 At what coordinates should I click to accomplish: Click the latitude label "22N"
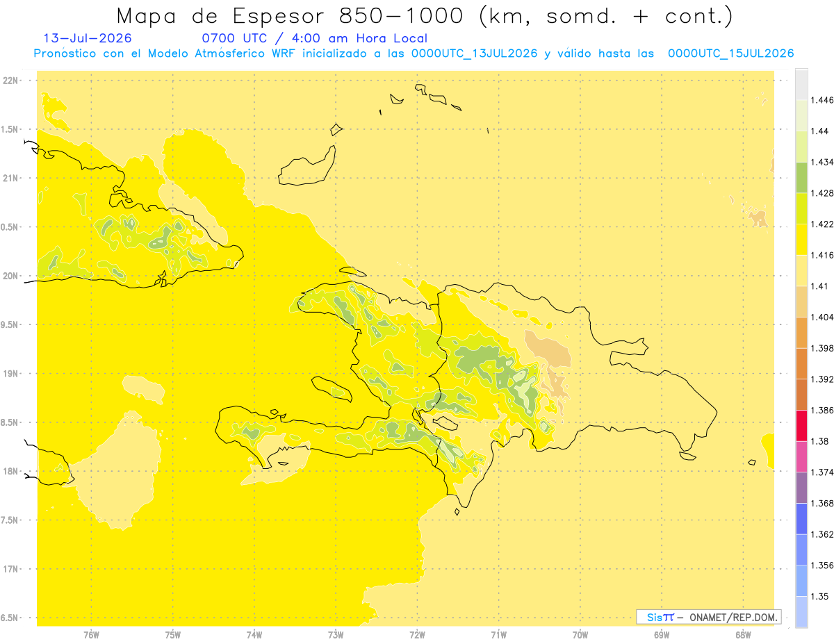tap(10, 81)
